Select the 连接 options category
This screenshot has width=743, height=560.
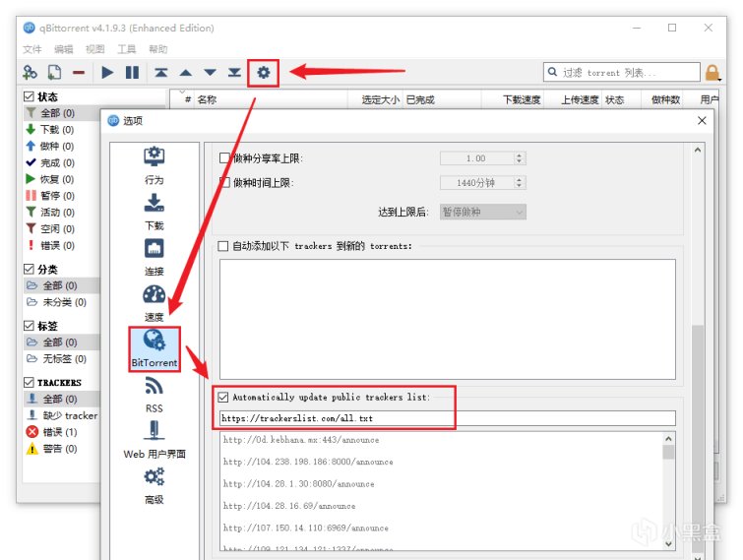click(154, 257)
